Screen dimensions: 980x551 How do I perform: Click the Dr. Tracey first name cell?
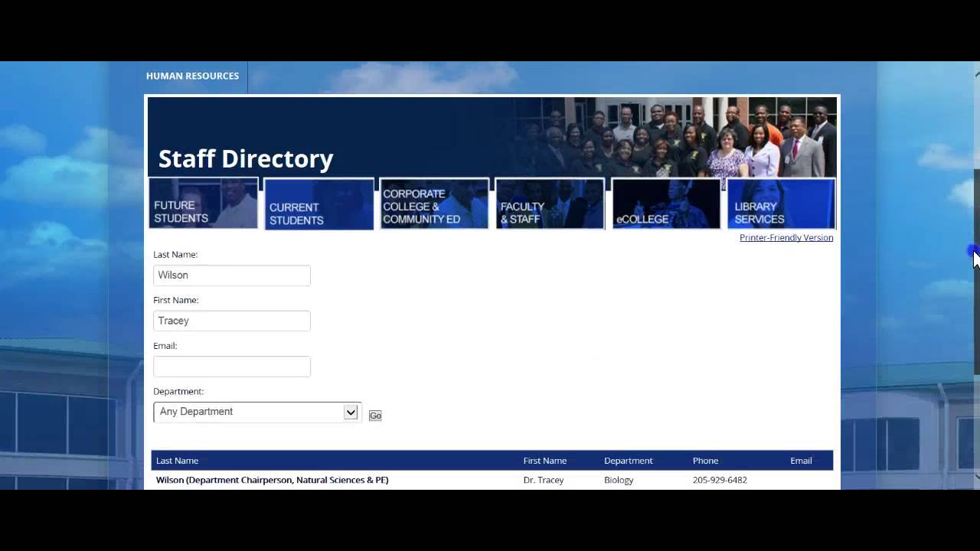point(544,480)
